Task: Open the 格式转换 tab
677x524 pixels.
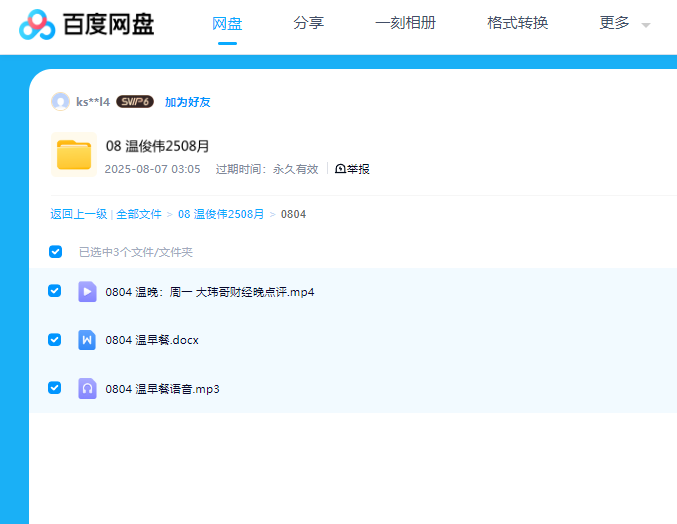Action: click(x=517, y=23)
